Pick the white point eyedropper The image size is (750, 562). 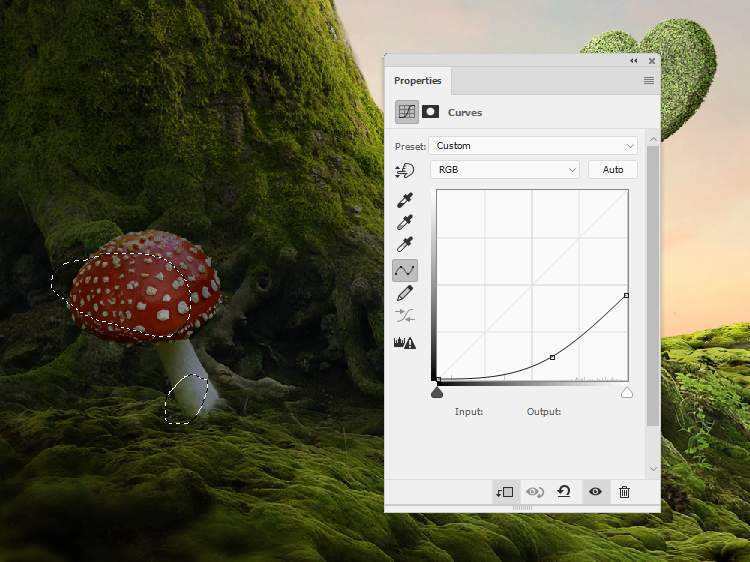point(405,246)
